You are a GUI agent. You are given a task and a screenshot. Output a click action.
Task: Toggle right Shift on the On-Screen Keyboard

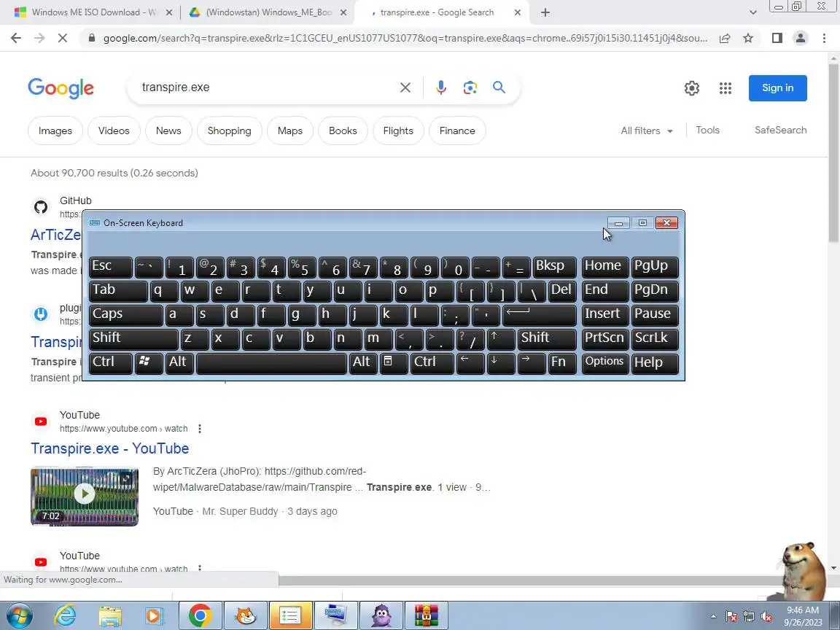[547, 338]
